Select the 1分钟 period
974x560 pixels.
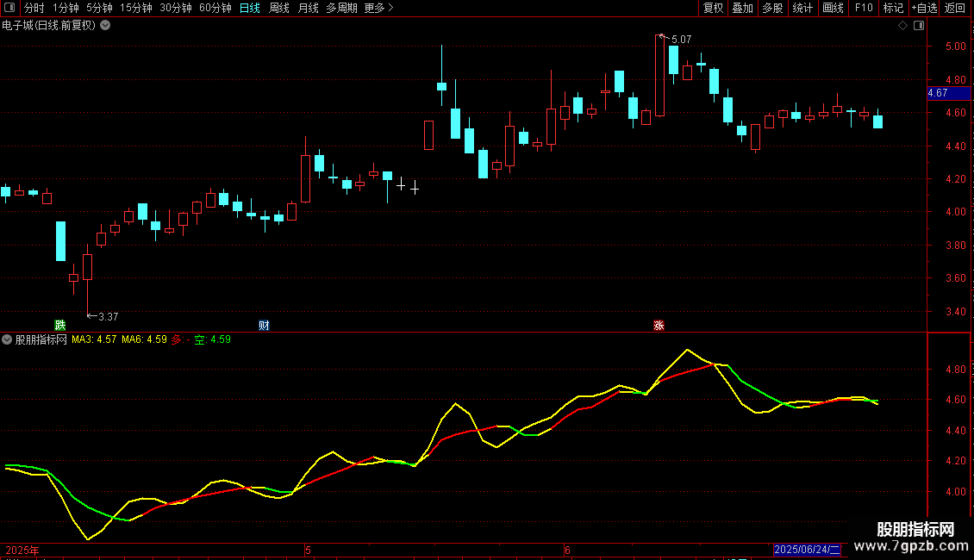point(66,8)
